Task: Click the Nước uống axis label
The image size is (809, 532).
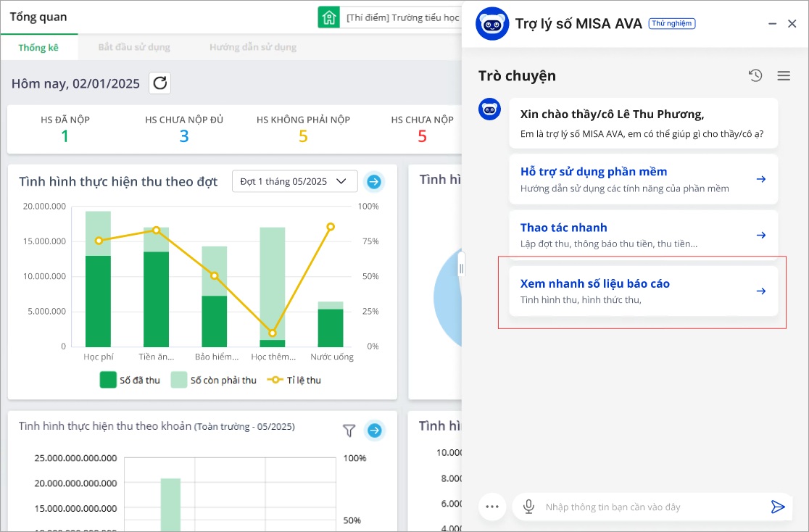Action: click(332, 357)
